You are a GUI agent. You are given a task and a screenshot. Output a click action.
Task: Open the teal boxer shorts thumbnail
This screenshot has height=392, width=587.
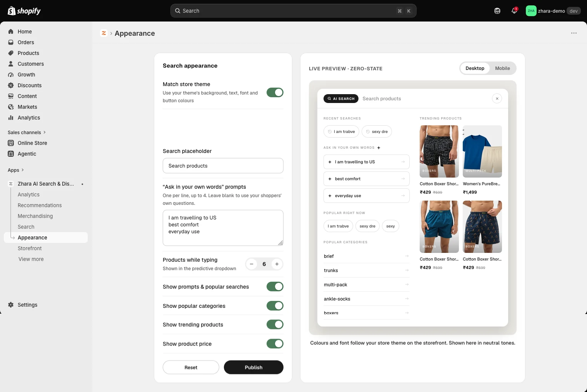[439, 227]
